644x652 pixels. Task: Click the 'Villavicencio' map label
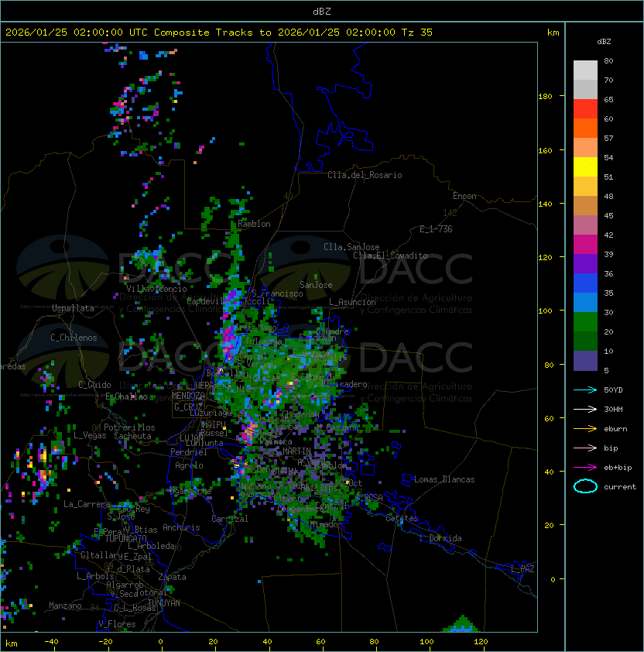click(x=156, y=289)
